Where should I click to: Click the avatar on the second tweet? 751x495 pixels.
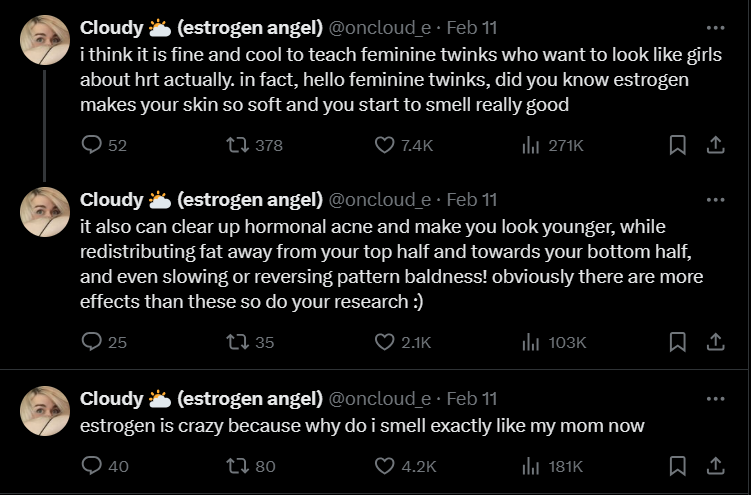pos(45,212)
